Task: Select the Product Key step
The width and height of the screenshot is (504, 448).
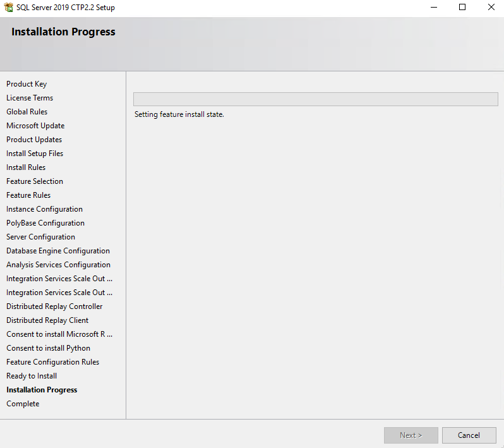Action: tap(27, 84)
